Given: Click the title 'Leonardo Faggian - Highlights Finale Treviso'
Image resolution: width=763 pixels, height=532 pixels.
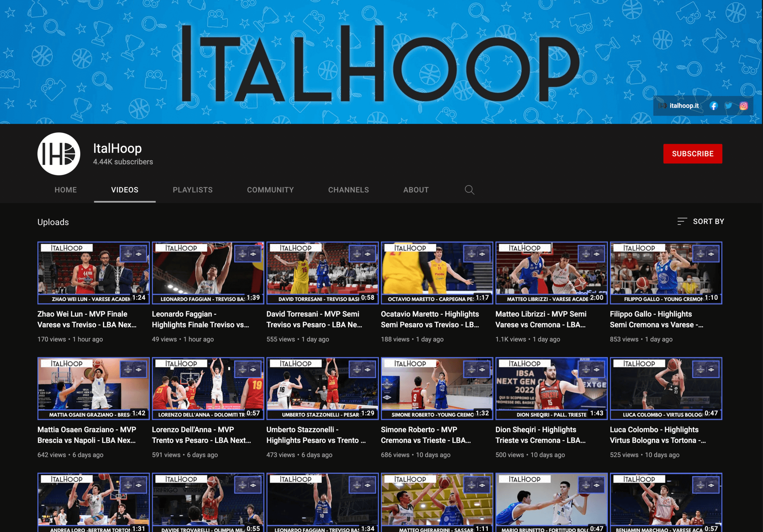Looking at the screenshot, I should (200, 319).
